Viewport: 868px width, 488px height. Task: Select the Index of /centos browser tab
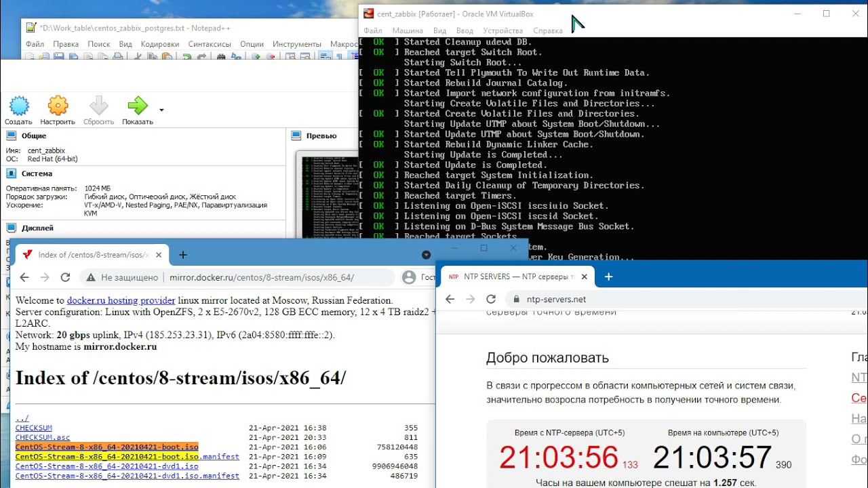tap(92, 255)
